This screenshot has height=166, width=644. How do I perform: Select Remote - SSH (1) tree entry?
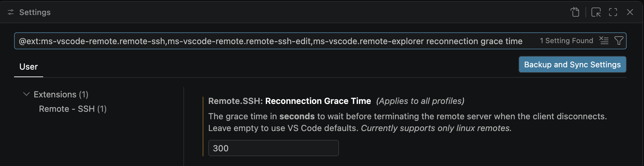pos(73,109)
